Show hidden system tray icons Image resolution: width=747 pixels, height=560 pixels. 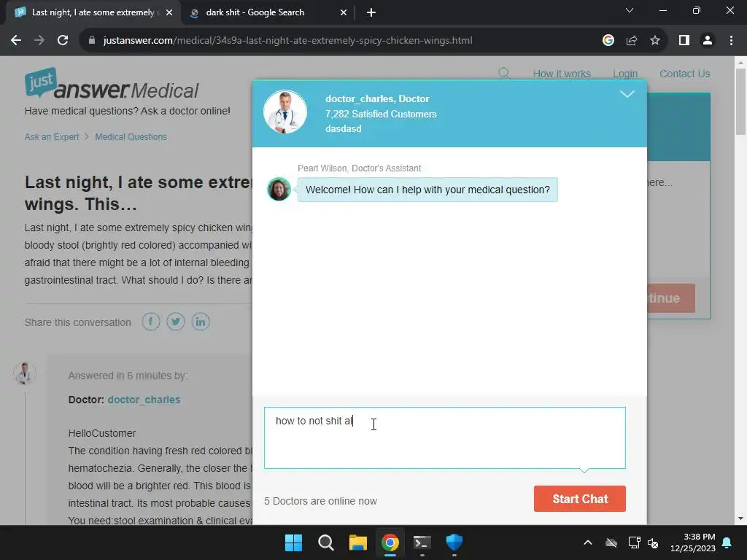click(588, 542)
